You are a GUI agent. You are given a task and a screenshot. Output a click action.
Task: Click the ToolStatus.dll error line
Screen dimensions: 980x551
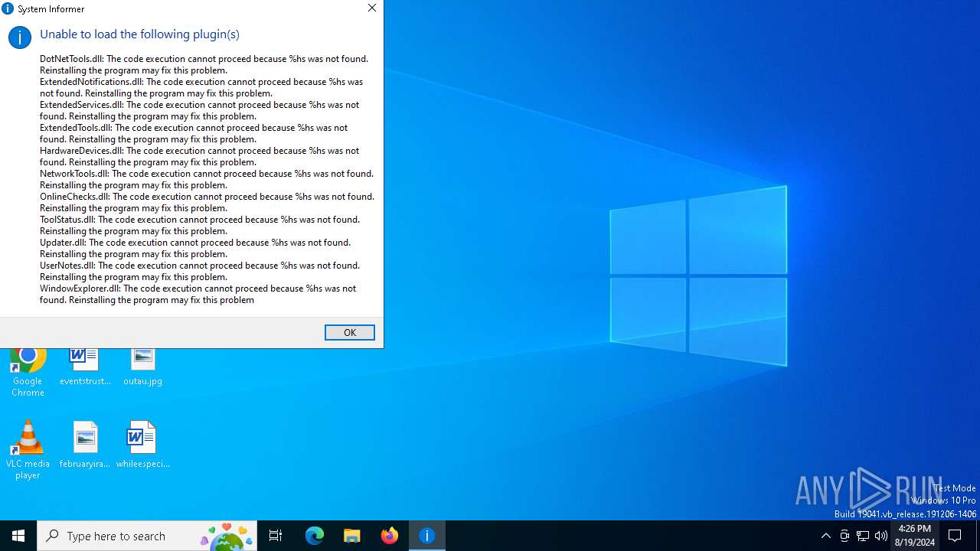(200, 225)
